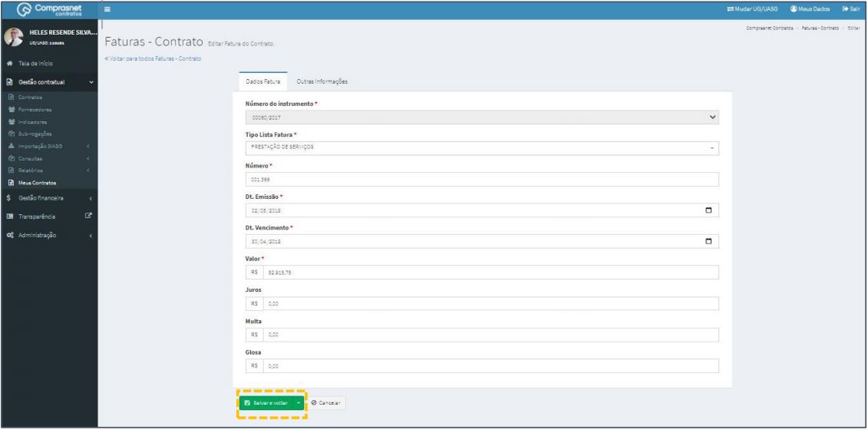Image resolution: width=868 pixels, height=430 pixels.
Task: Toggle the hamburger sidebar menu icon
Action: click(x=107, y=9)
